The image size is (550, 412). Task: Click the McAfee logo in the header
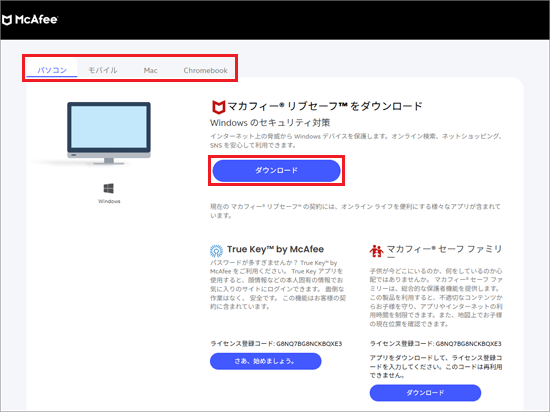(x=29, y=20)
